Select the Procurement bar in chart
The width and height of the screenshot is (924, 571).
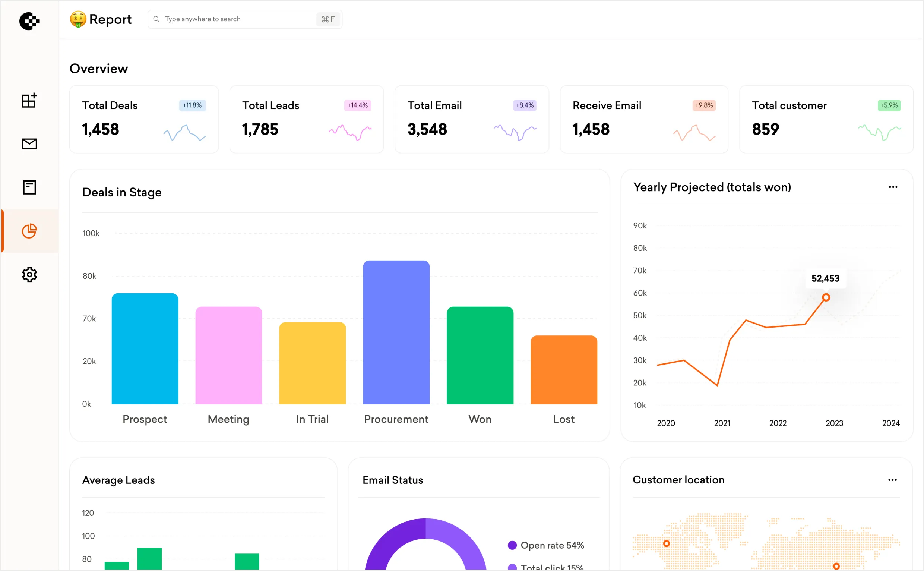click(396, 332)
